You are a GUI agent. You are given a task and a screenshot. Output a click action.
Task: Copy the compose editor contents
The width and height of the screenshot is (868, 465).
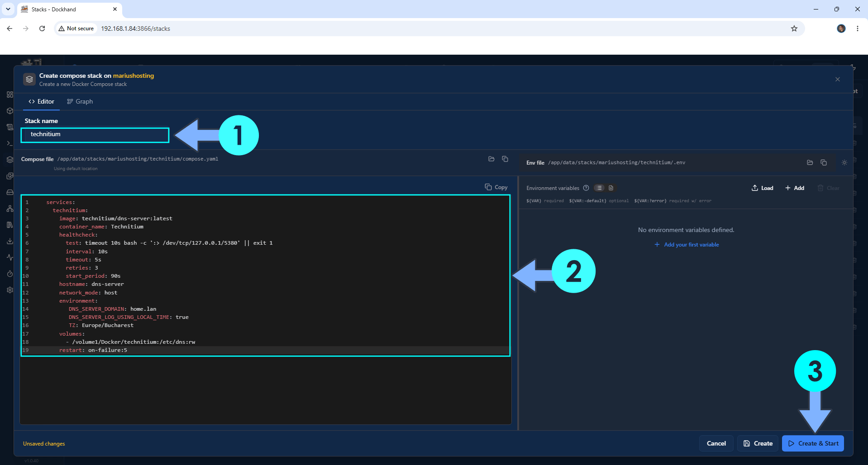496,187
